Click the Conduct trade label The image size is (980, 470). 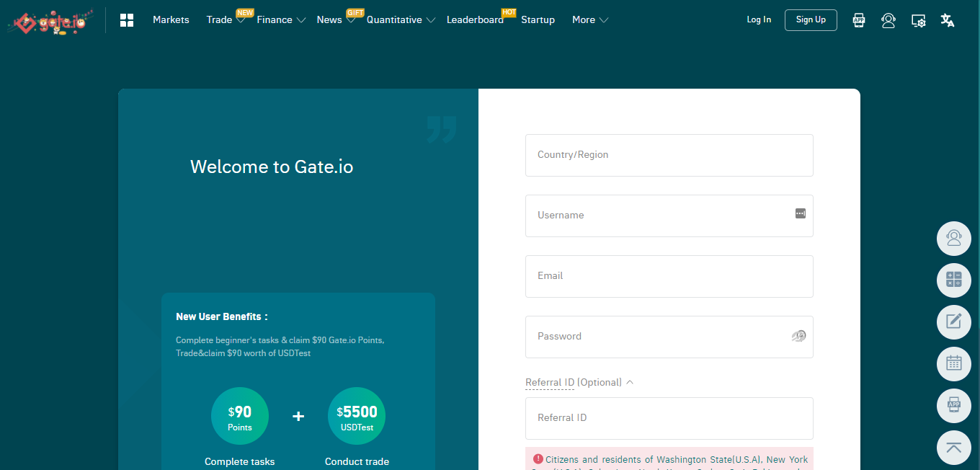tap(357, 461)
